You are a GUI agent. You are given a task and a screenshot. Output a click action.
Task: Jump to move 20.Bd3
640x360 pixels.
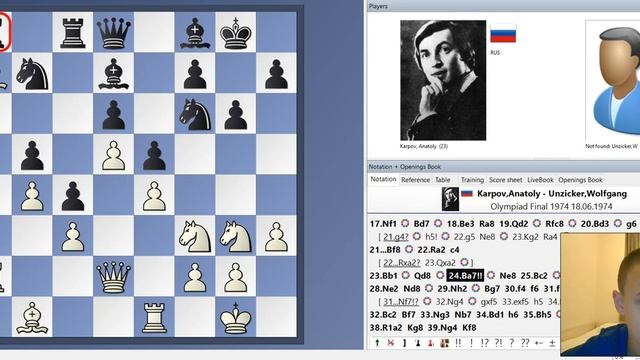tap(595, 224)
